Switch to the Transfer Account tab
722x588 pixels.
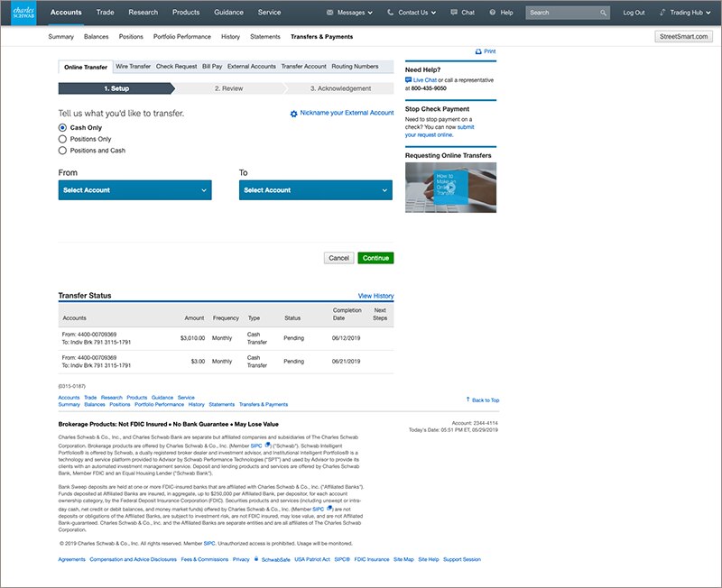coord(303,66)
